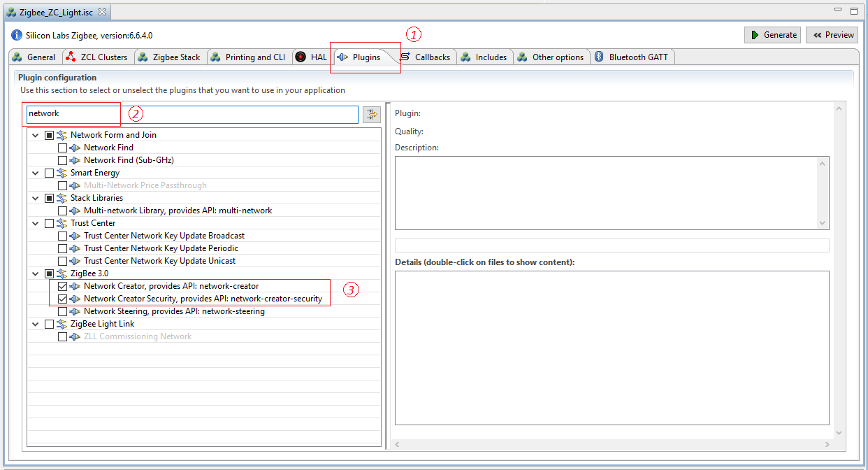Click the Key Update Periodic plugin icon
The width and height of the screenshot is (868, 470).
[75, 248]
